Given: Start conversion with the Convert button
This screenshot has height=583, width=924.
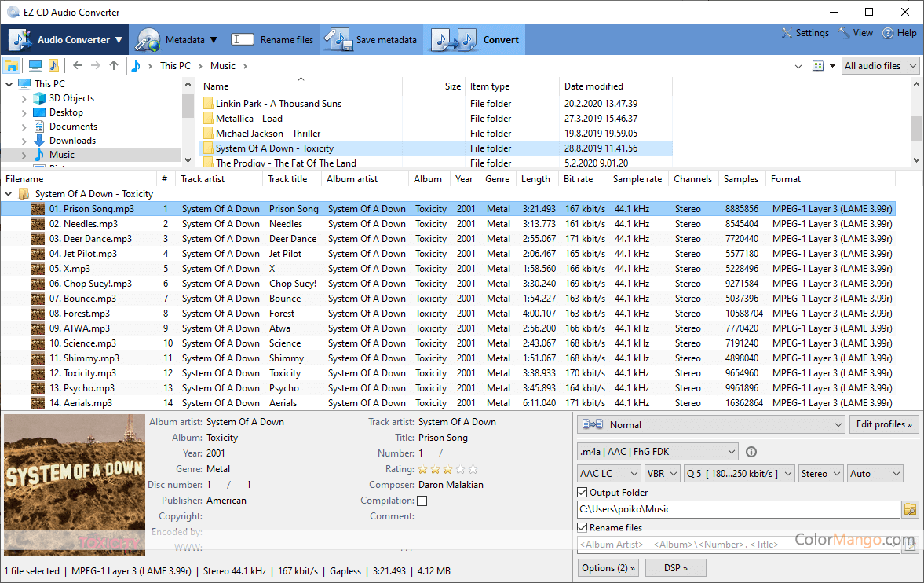Looking at the screenshot, I should 475,39.
